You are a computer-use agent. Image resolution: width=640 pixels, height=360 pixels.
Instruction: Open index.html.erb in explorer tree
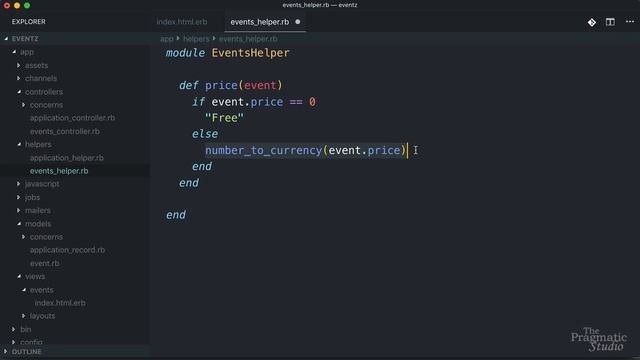click(x=60, y=303)
